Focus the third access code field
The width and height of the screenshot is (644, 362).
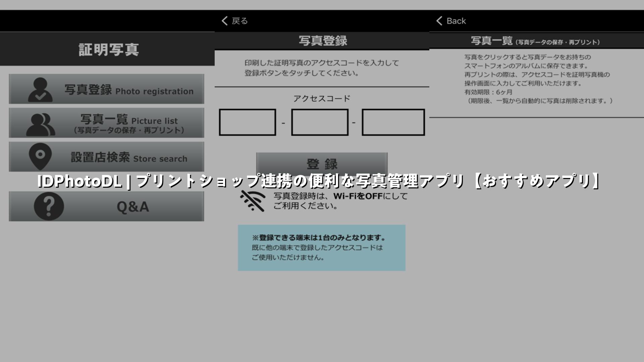point(393,122)
